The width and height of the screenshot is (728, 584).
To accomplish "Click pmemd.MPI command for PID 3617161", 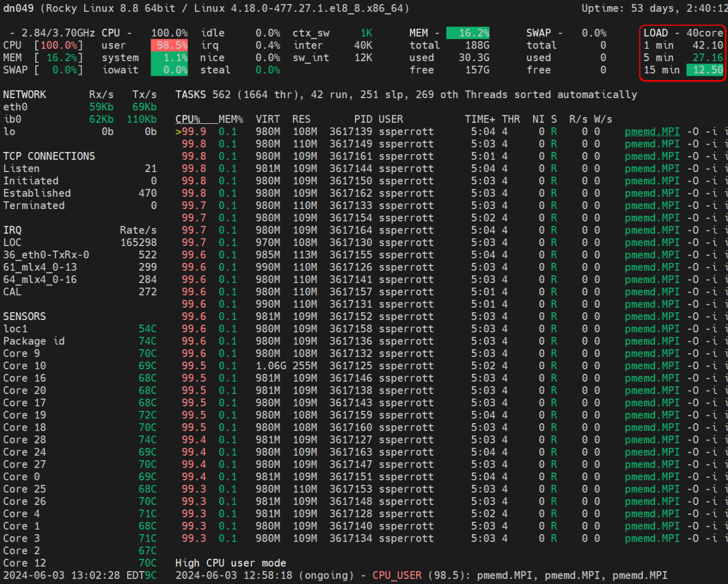I will click(x=652, y=156).
